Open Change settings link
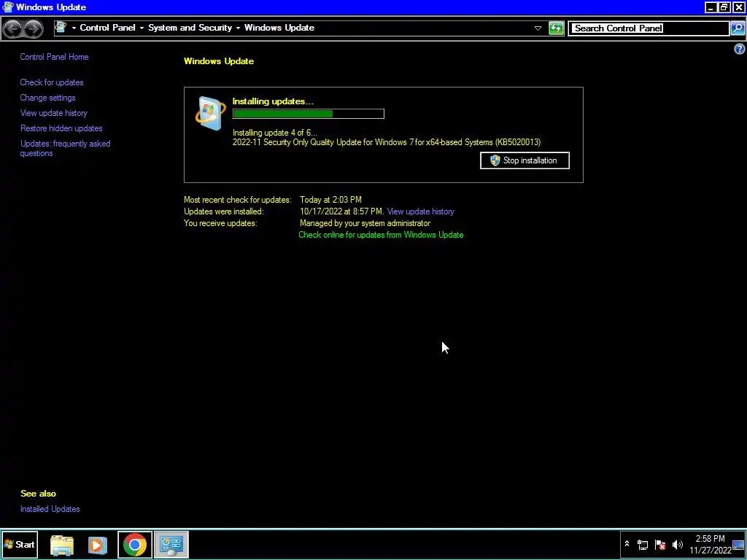 47,98
